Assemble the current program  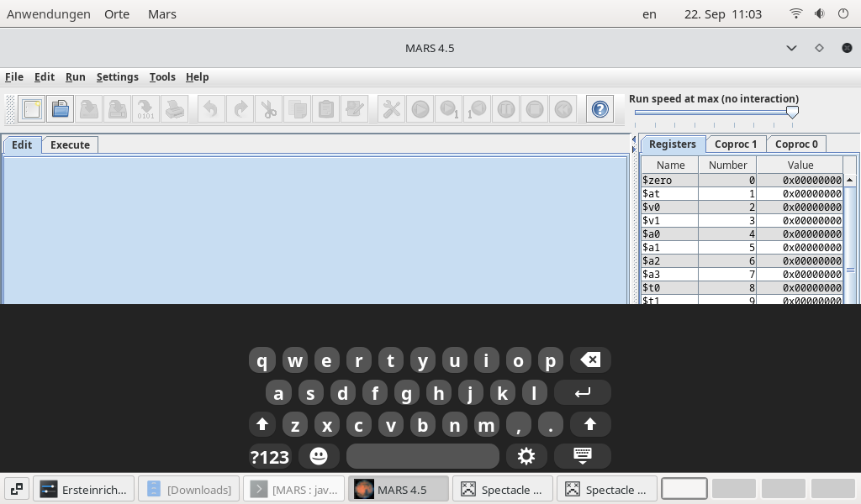[x=390, y=108]
